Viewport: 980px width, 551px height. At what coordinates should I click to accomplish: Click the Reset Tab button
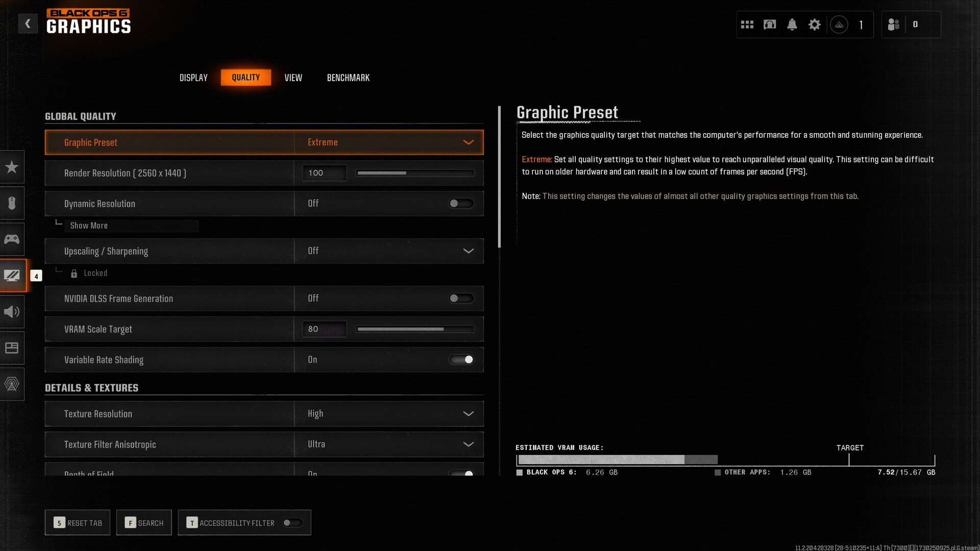pos(78,523)
